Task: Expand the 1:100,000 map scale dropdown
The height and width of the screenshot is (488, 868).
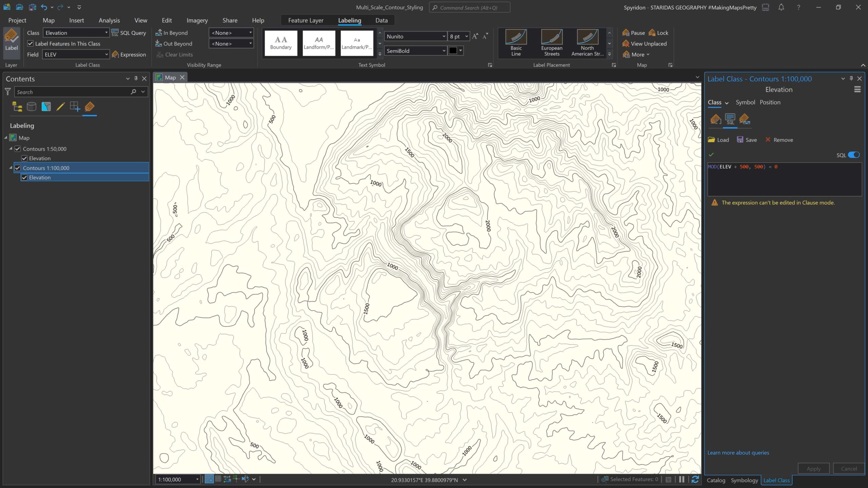Action: (x=197, y=479)
